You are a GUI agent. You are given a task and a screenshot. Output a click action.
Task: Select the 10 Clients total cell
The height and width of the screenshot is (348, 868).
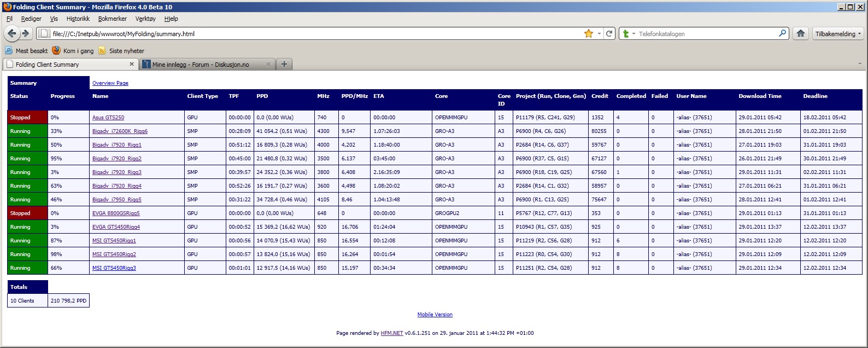pyautogui.click(x=28, y=301)
